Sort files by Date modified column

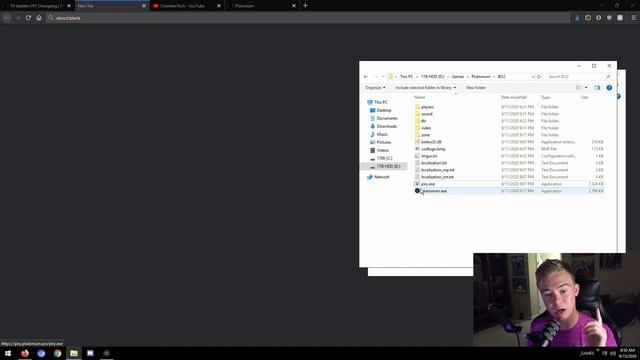(513, 97)
